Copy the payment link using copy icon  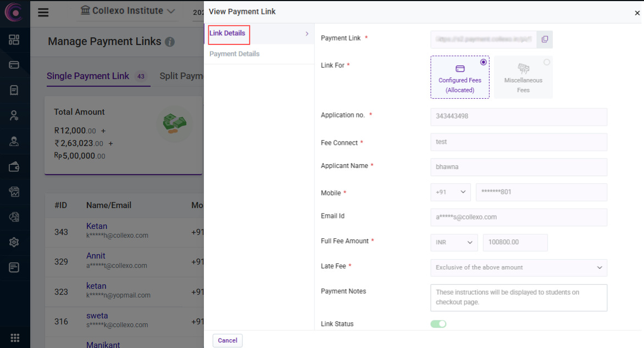point(545,39)
